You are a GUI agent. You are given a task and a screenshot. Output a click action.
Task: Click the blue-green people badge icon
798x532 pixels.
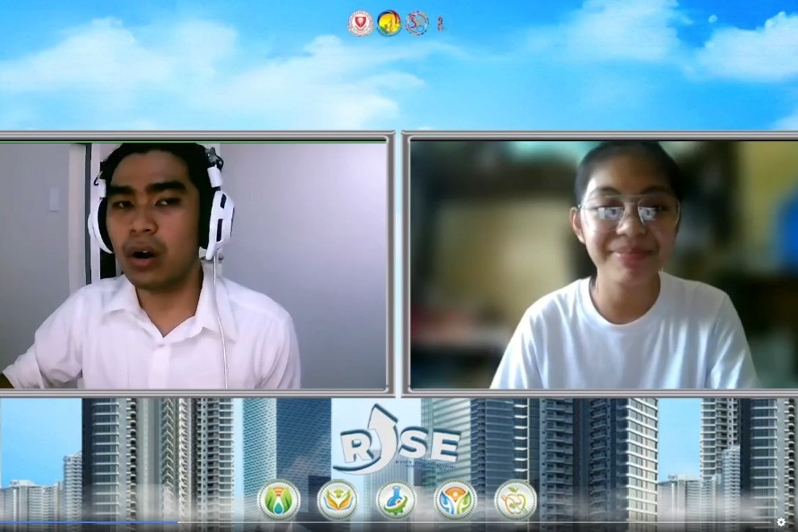coord(455,500)
